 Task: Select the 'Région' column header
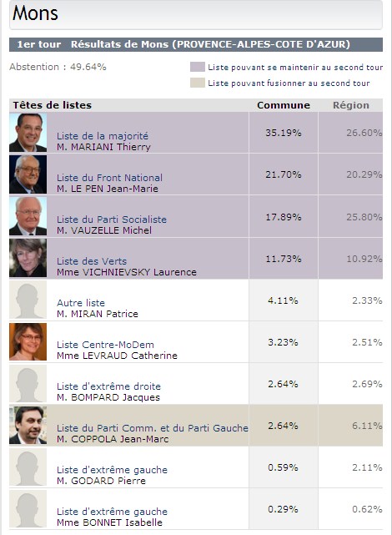coord(351,105)
